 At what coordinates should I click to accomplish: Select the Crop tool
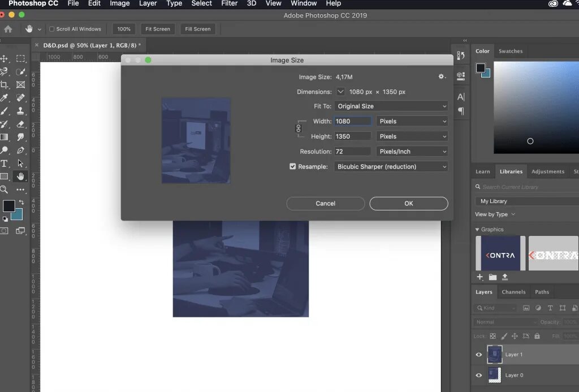click(x=4, y=85)
